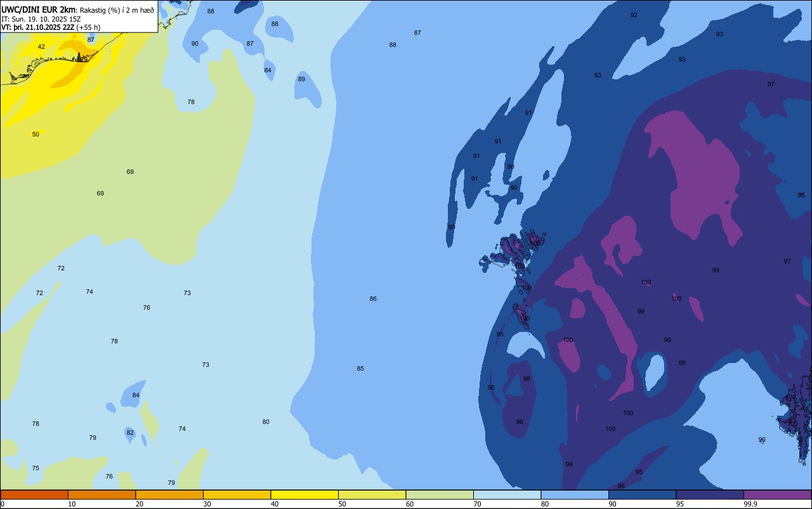This screenshot has width=812, height=509.
Task: Click the 10–20 orange legend swatch
Action: [101, 494]
